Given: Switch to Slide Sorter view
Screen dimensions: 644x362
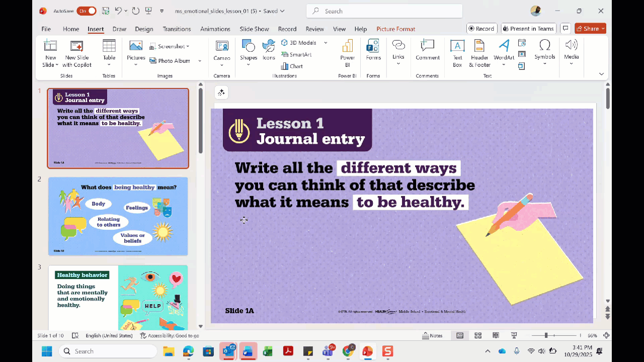Looking at the screenshot, I should [x=478, y=335].
